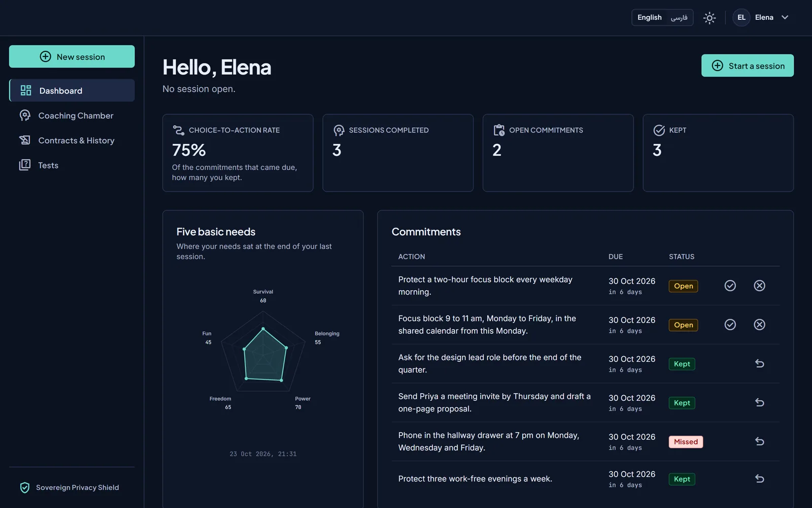Click Kept badge for design lead role row
Viewport: 812px width, 508px height.
point(682,364)
